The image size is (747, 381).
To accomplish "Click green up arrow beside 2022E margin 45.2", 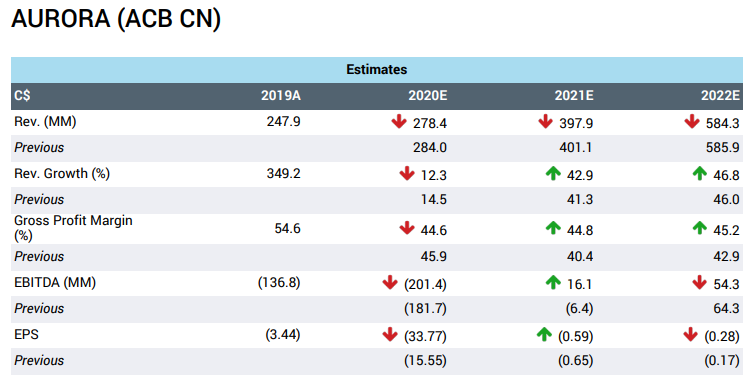I will pos(699,228).
